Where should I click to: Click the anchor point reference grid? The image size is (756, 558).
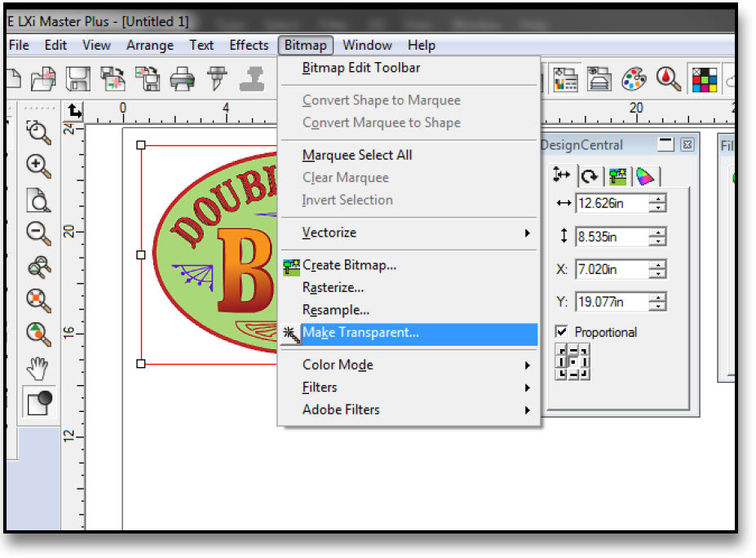point(573,361)
